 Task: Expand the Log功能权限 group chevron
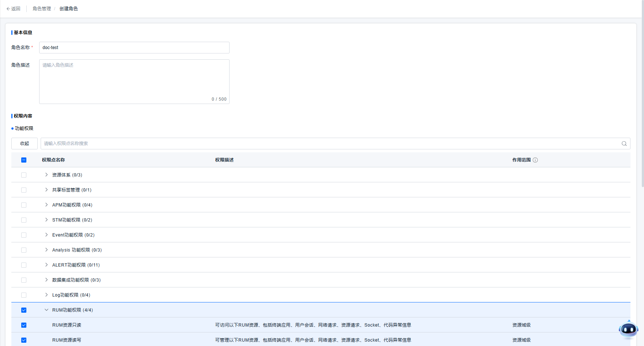[46, 295]
